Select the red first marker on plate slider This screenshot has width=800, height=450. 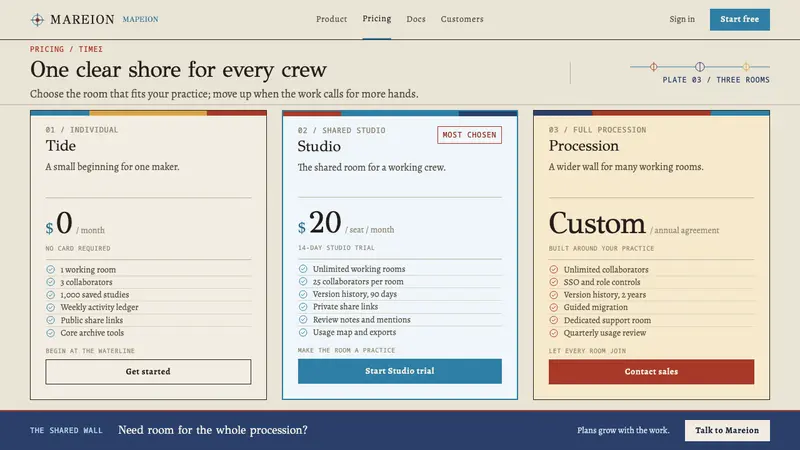pos(654,66)
